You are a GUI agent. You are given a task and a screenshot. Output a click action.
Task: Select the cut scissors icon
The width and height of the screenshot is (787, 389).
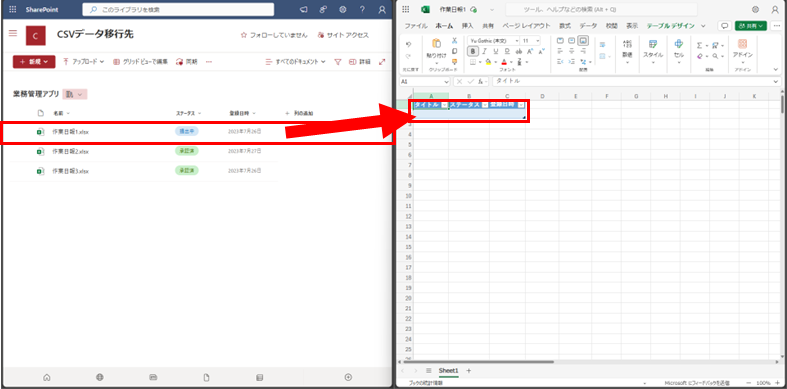pyautogui.click(x=455, y=41)
